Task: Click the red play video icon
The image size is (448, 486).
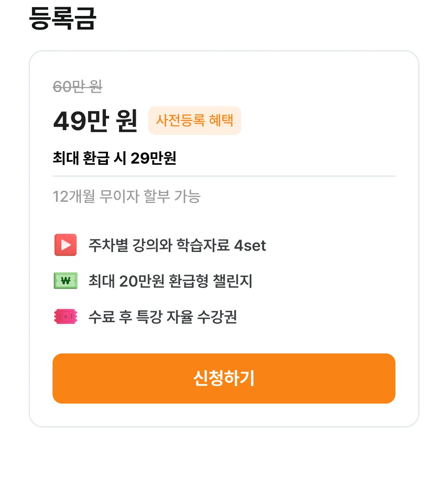Action: click(66, 245)
